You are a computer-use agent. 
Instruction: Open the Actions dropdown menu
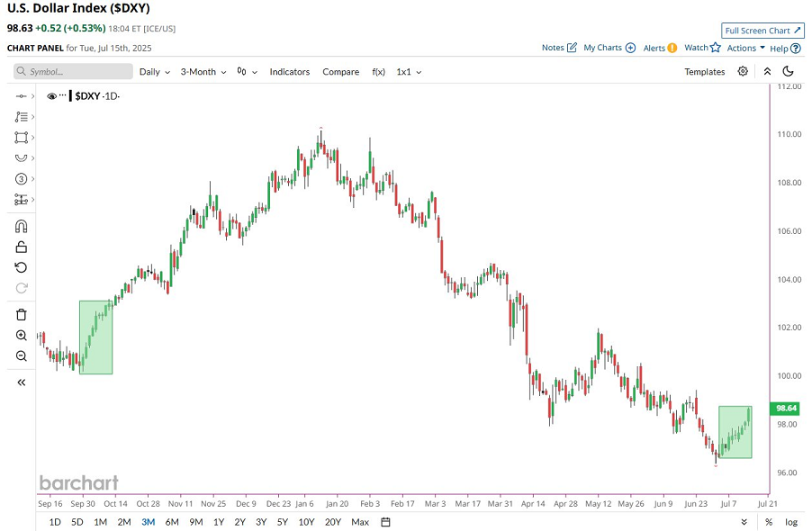point(745,48)
